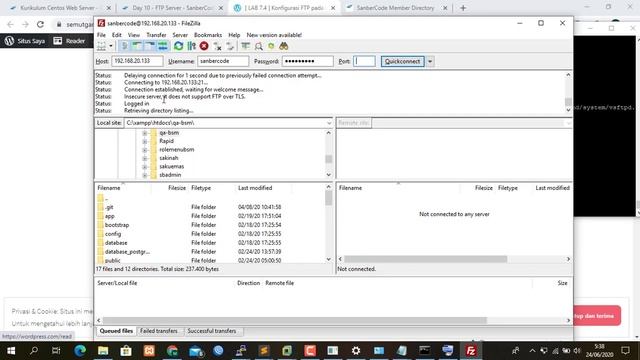
Task: Click the Password input field
Action: tap(307, 61)
